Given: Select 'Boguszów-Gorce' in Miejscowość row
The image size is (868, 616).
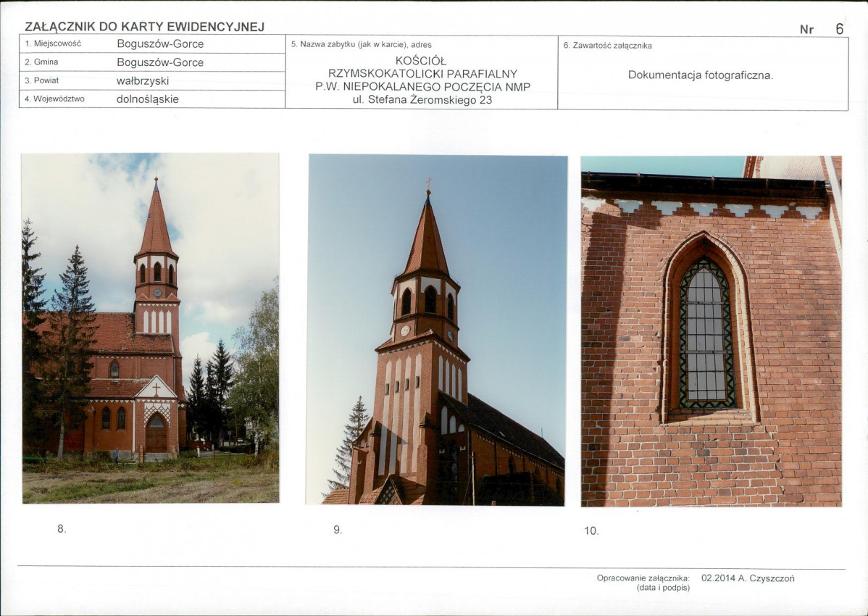Looking at the screenshot, I should 160,43.
